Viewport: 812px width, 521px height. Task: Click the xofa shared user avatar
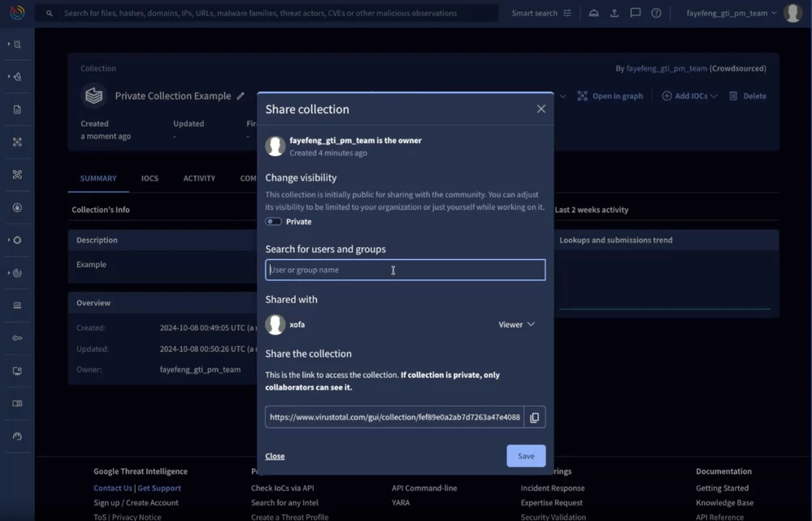point(275,325)
